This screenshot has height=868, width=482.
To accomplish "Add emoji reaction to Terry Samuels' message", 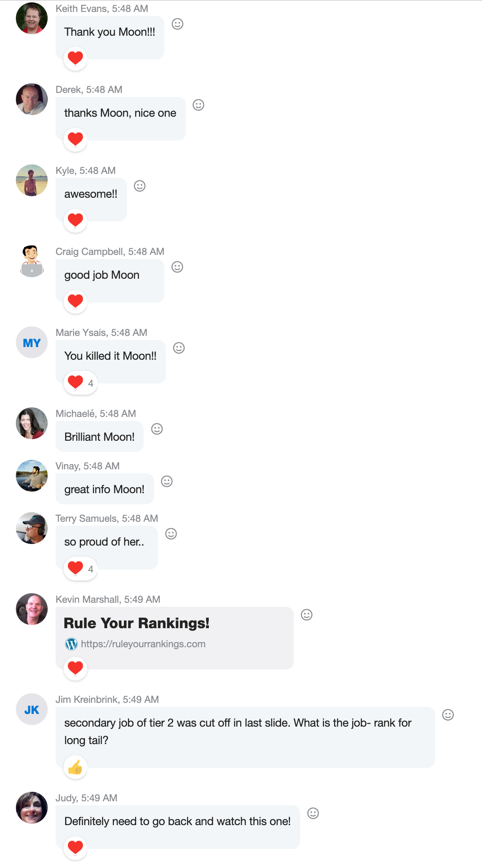I will [171, 534].
